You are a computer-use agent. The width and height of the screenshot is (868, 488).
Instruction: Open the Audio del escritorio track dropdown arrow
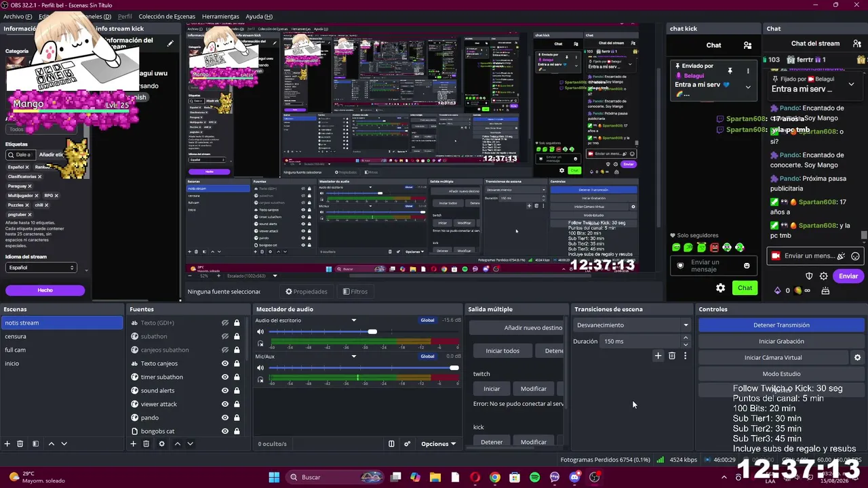pos(353,320)
